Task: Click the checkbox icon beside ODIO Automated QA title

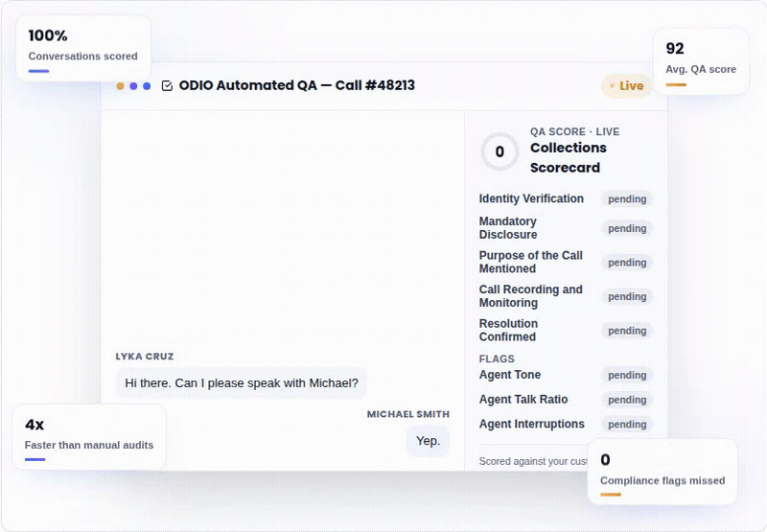Action: pos(167,86)
